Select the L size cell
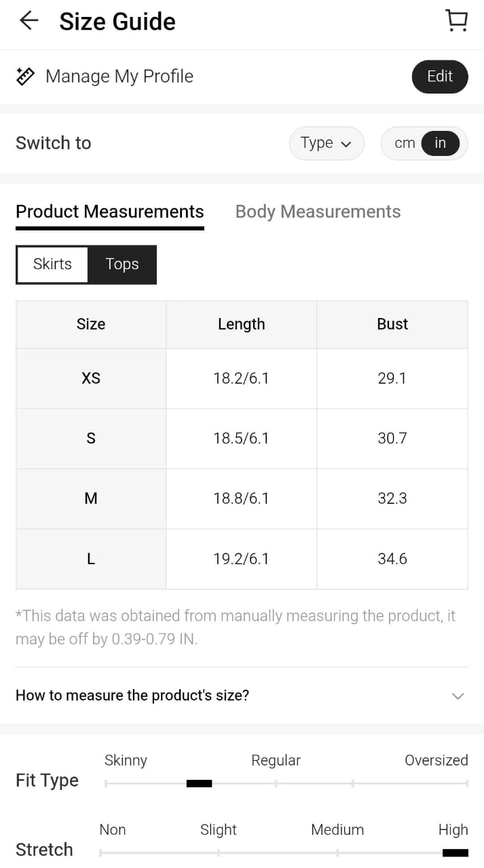The height and width of the screenshot is (868, 484). click(x=91, y=559)
